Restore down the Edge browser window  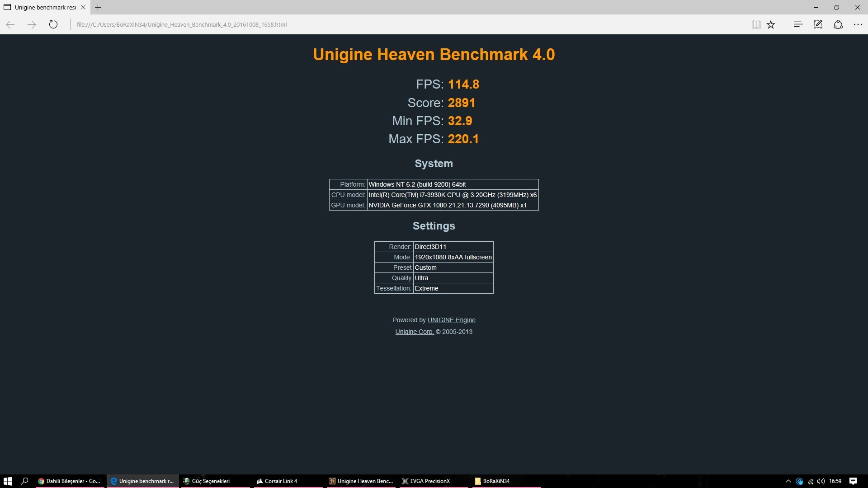pos(837,7)
